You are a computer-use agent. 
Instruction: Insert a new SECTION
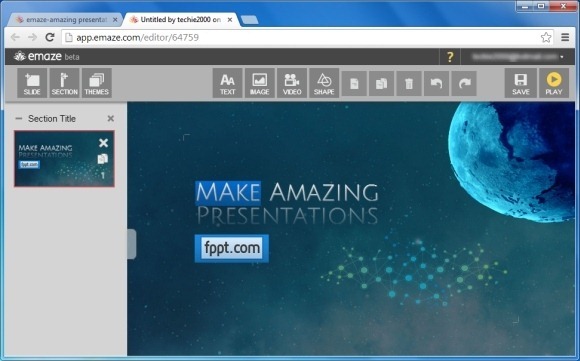64,83
